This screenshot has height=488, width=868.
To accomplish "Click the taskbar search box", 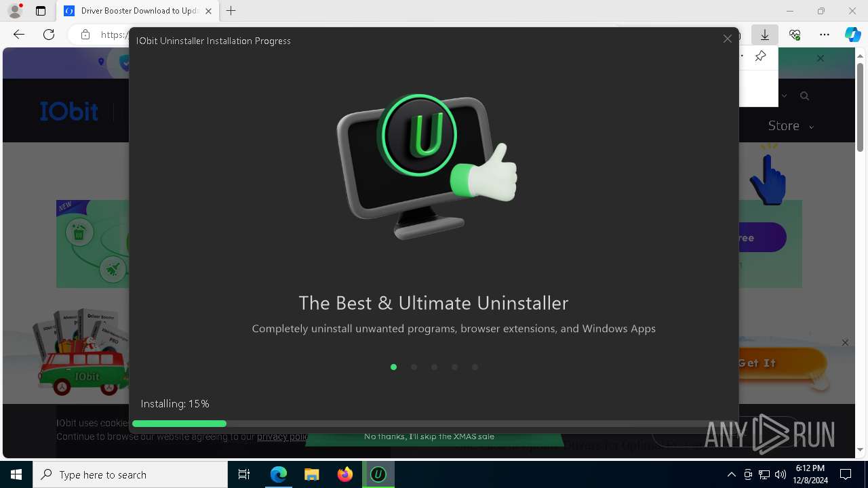I will [130, 474].
